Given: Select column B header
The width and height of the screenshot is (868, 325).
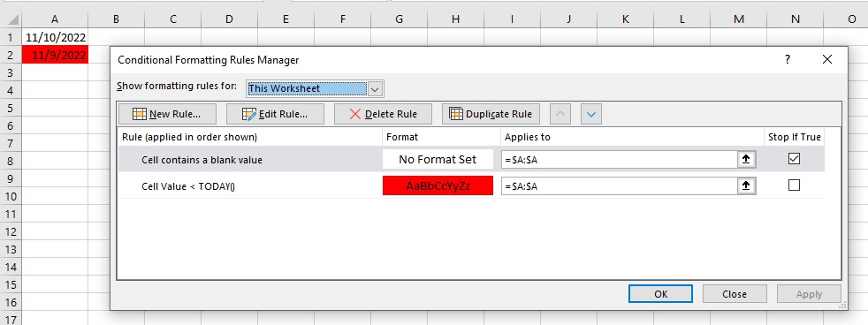Looking at the screenshot, I should tap(117, 19).
